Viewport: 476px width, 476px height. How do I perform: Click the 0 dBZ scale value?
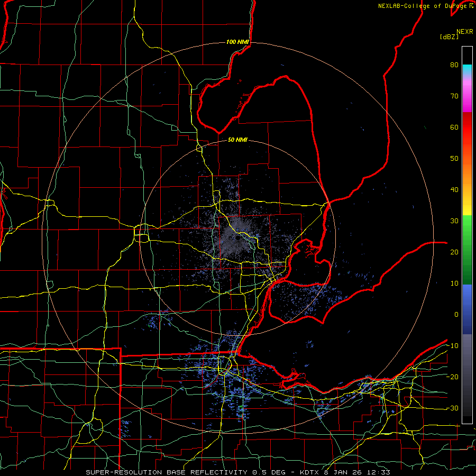coord(456,315)
